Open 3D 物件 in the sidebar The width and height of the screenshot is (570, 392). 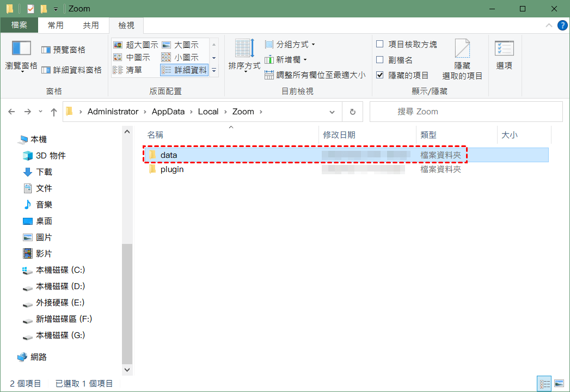coord(44,156)
